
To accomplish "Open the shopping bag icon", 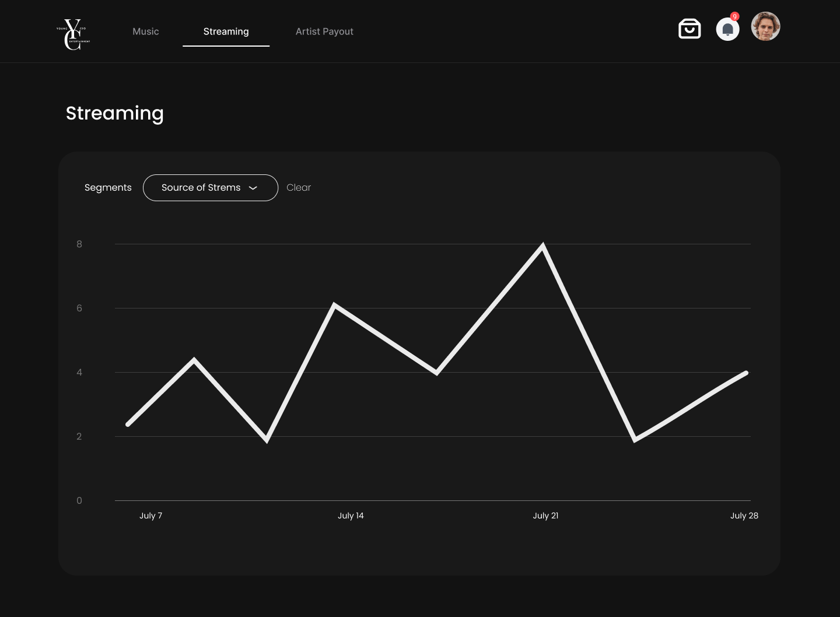I will (689, 29).
